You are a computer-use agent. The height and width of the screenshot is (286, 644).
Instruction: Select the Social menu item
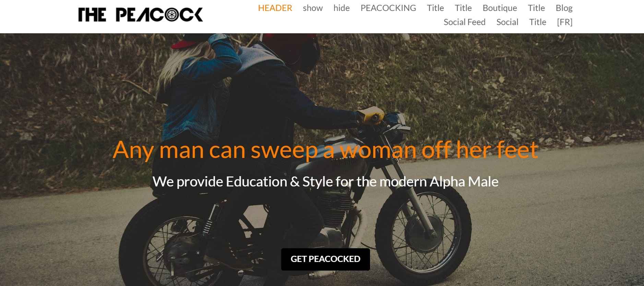click(507, 22)
